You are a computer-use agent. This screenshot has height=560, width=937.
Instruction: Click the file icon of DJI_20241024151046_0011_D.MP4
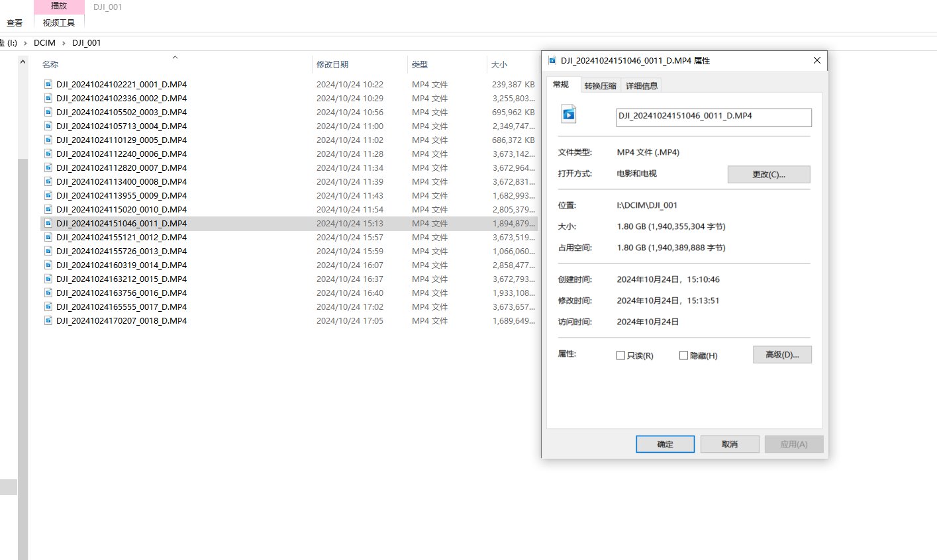click(x=48, y=223)
